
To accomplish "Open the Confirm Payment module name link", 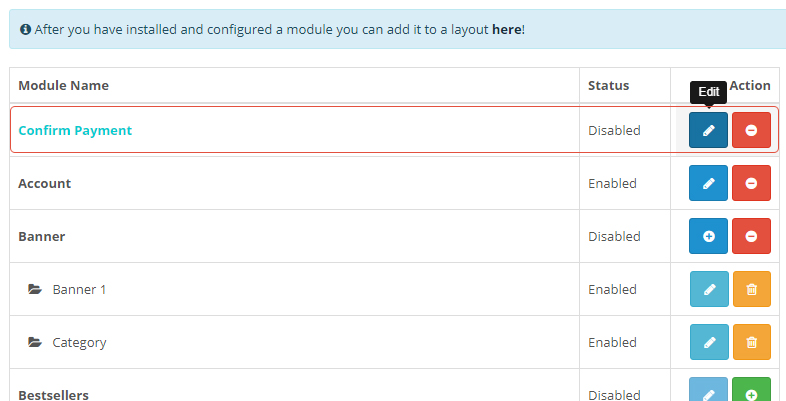I will pos(75,130).
